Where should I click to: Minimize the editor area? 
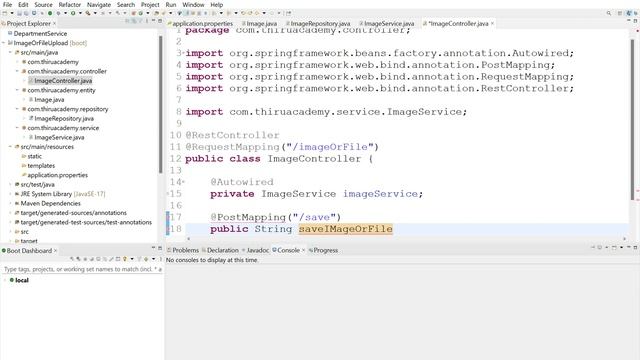629,20
